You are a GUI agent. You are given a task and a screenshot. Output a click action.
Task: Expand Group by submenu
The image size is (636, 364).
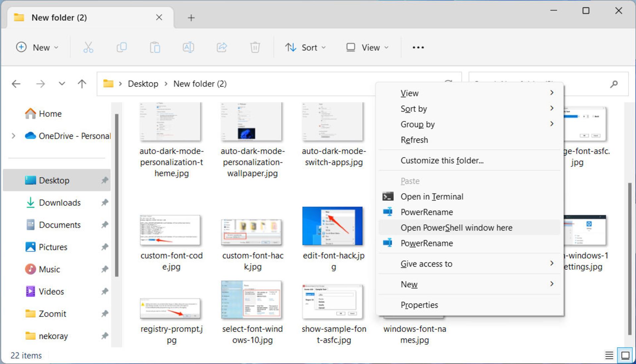470,124
